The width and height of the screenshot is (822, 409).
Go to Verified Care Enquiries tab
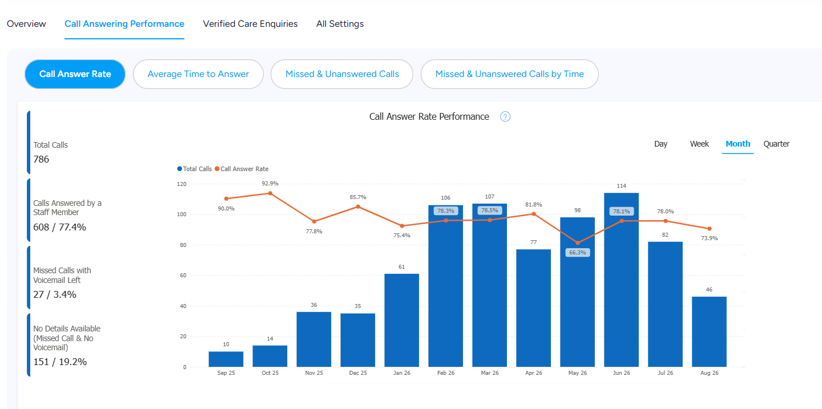250,24
